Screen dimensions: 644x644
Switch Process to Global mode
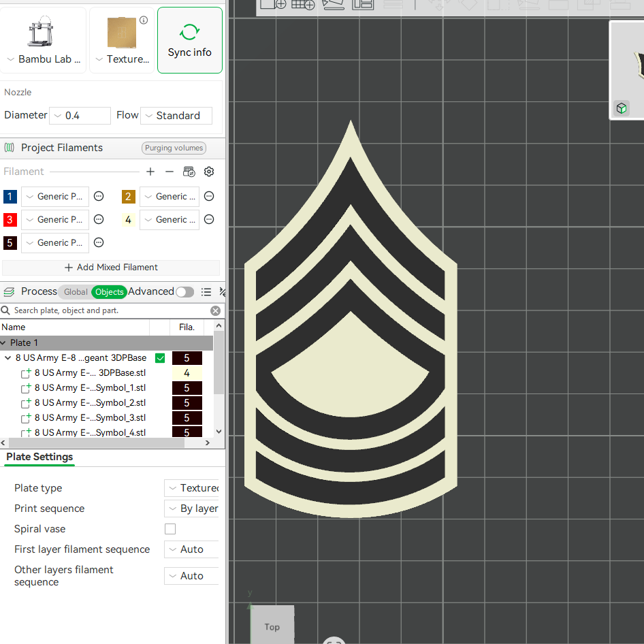click(75, 292)
